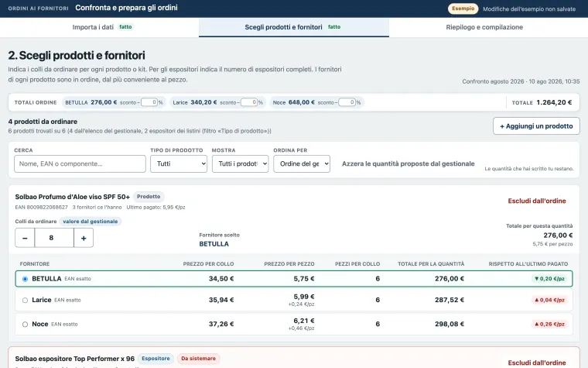Click the Cerca search input field
This screenshot has width=588, height=368.
click(80, 163)
